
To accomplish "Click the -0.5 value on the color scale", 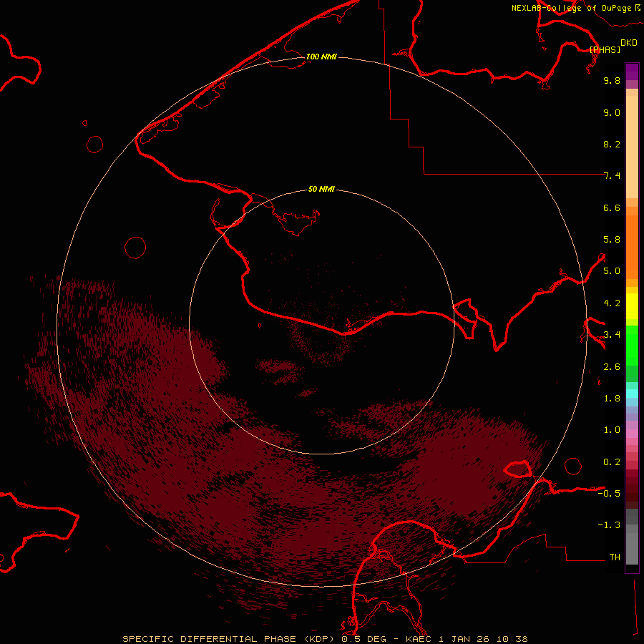I will click(x=609, y=494).
